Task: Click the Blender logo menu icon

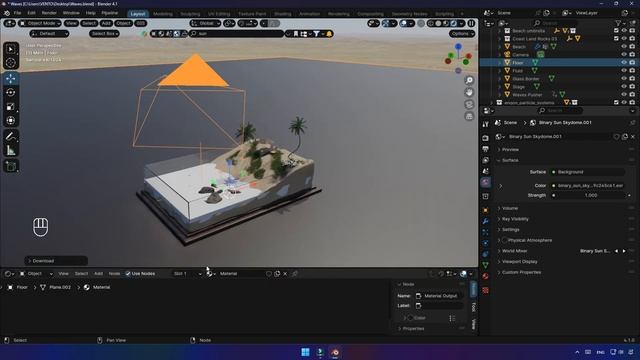Action: click(7, 13)
